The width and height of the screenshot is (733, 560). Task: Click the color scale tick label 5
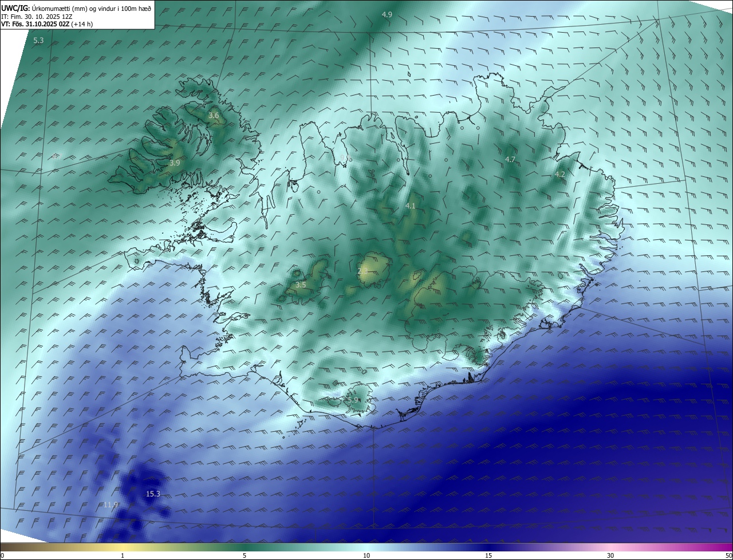(x=245, y=556)
